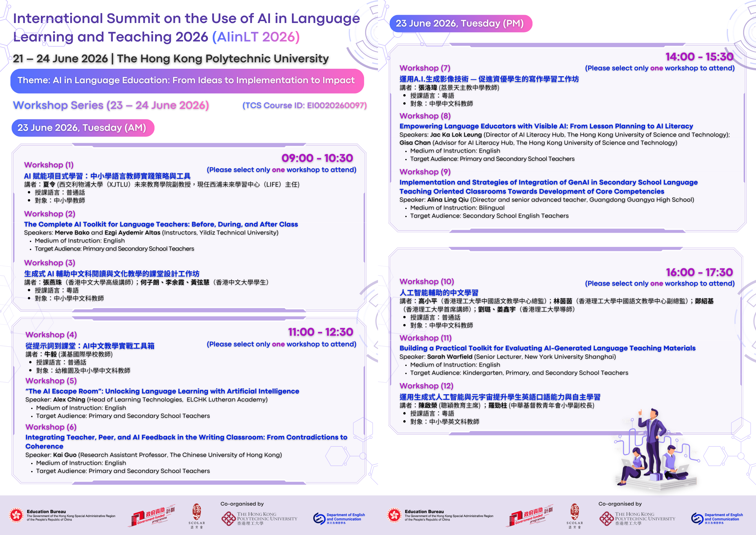Click the right Education Bureau emblem logo
756x535 pixels.
[x=394, y=515]
